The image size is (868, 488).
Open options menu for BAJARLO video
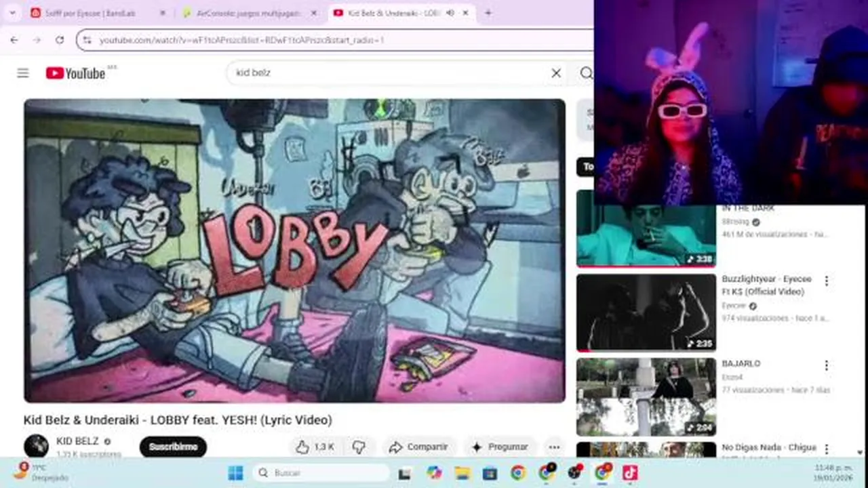coord(826,365)
